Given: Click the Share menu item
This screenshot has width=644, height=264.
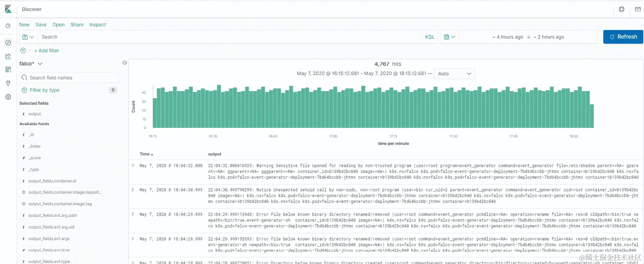Looking at the screenshot, I should coord(77,25).
